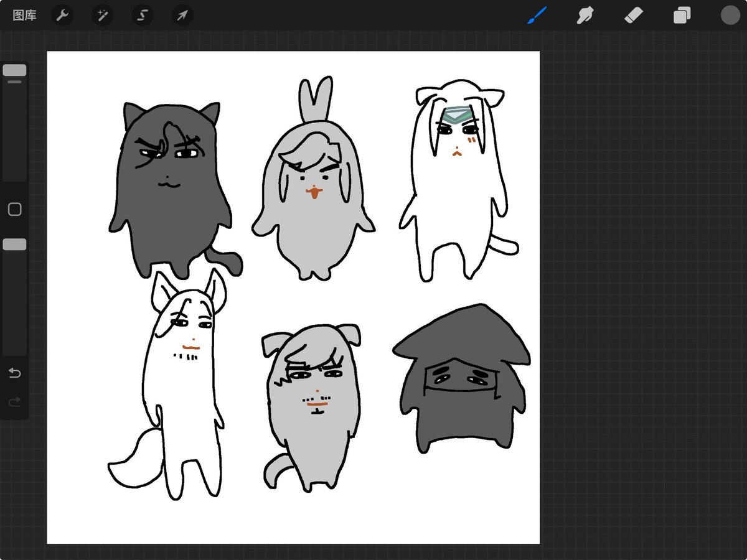This screenshot has height=560, width=747.
Task: Open the Actions wrench menu
Action: [x=62, y=15]
